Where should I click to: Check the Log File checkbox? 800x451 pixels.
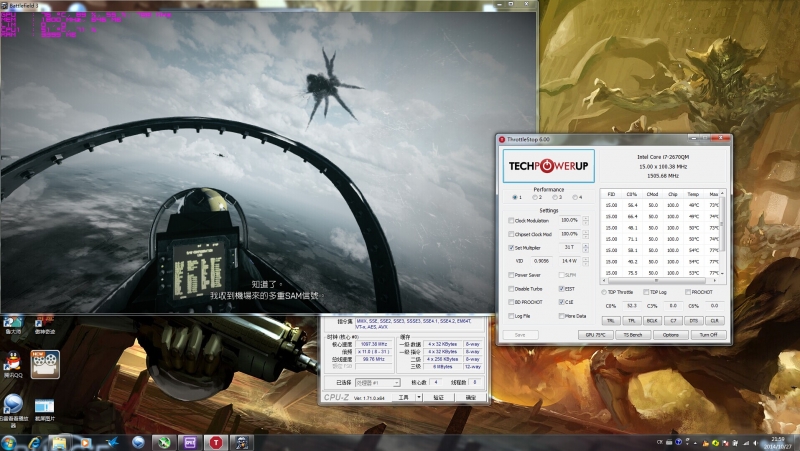pos(511,316)
